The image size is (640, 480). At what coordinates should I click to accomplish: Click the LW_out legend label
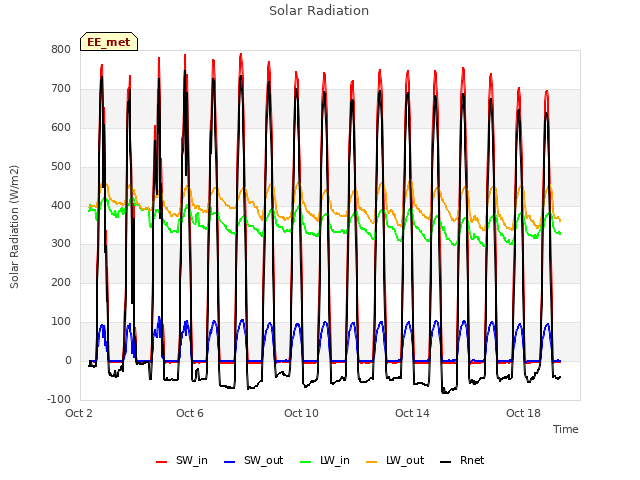405,460
